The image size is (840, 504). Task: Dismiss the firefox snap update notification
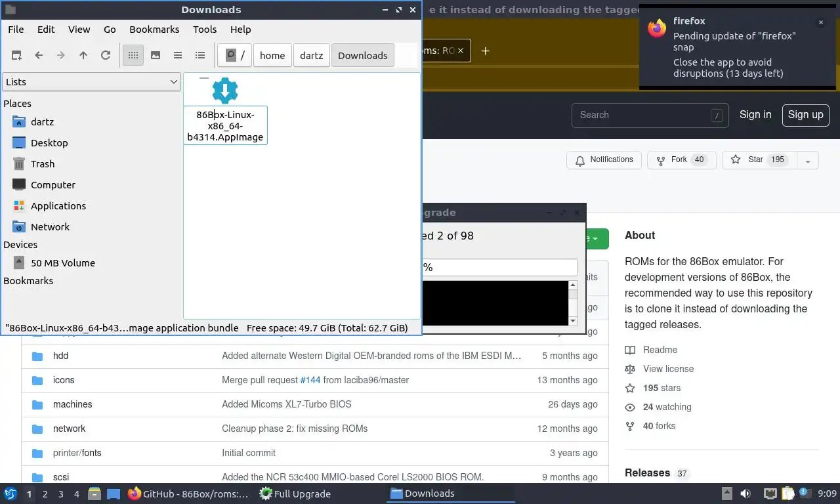click(820, 22)
